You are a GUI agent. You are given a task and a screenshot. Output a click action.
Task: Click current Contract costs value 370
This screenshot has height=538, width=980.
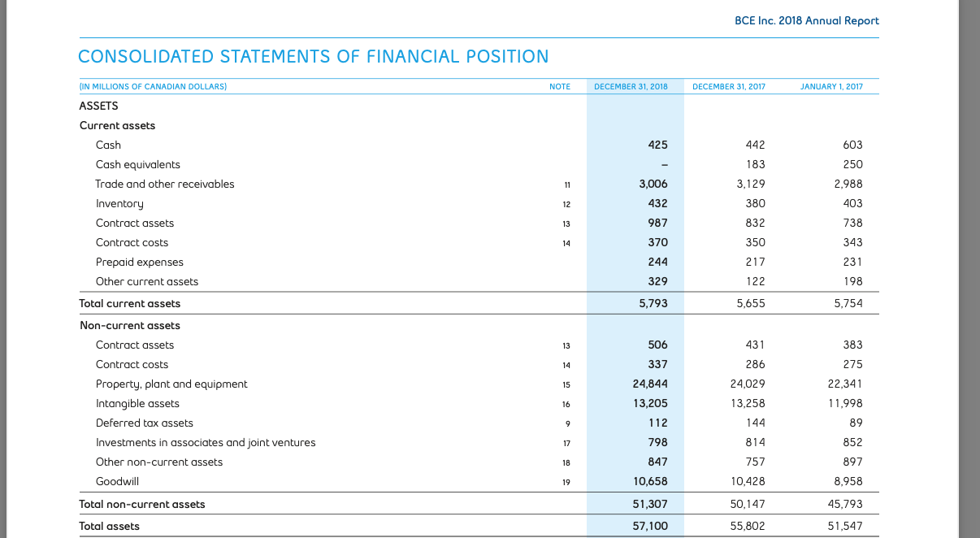point(658,242)
